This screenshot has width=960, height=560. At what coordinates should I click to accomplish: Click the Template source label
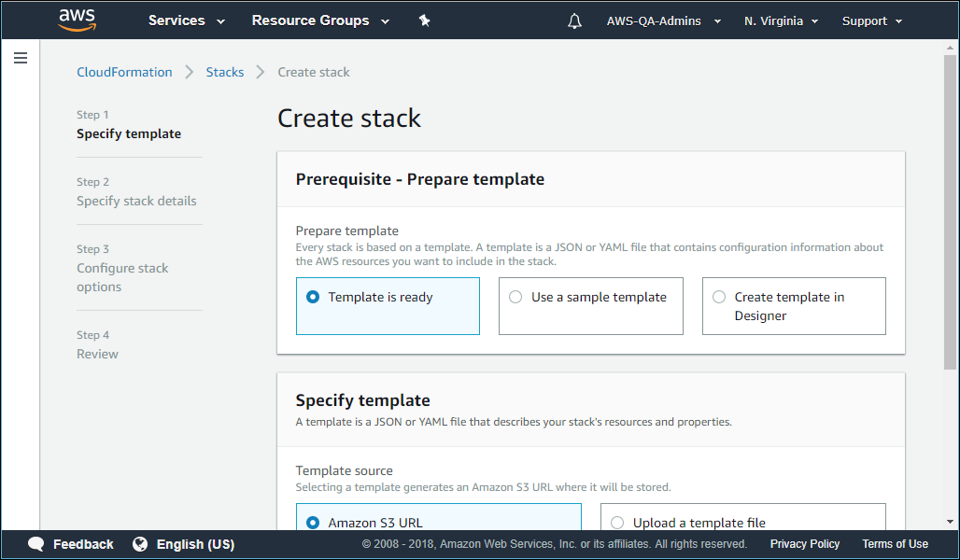tap(344, 470)
